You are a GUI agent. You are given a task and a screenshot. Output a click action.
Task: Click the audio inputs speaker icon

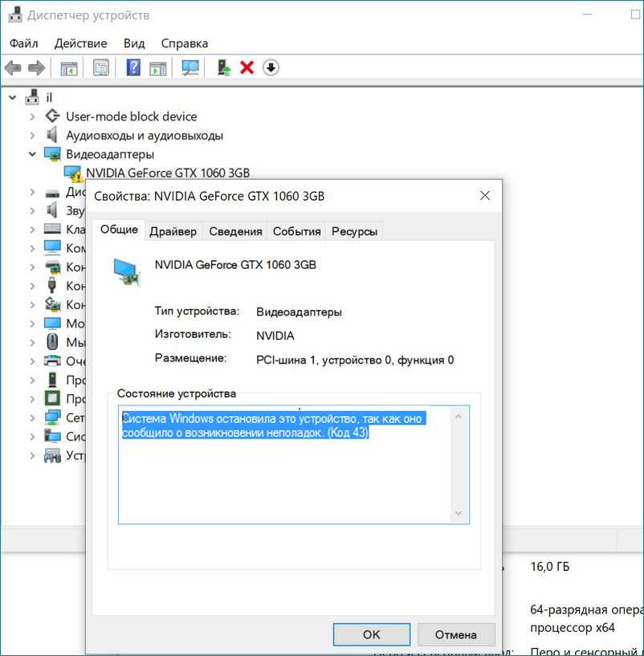click(52, 135)
